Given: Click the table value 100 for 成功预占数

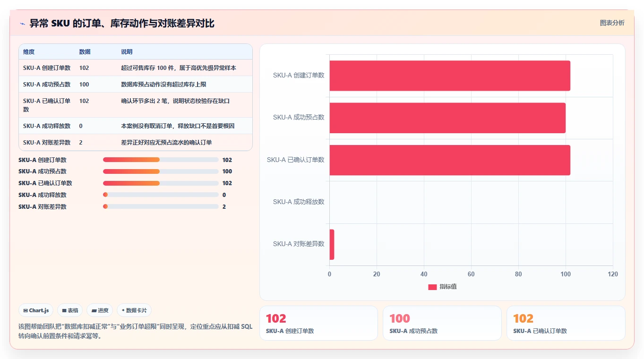Looking at the screenshot, I should pos(84,85).
